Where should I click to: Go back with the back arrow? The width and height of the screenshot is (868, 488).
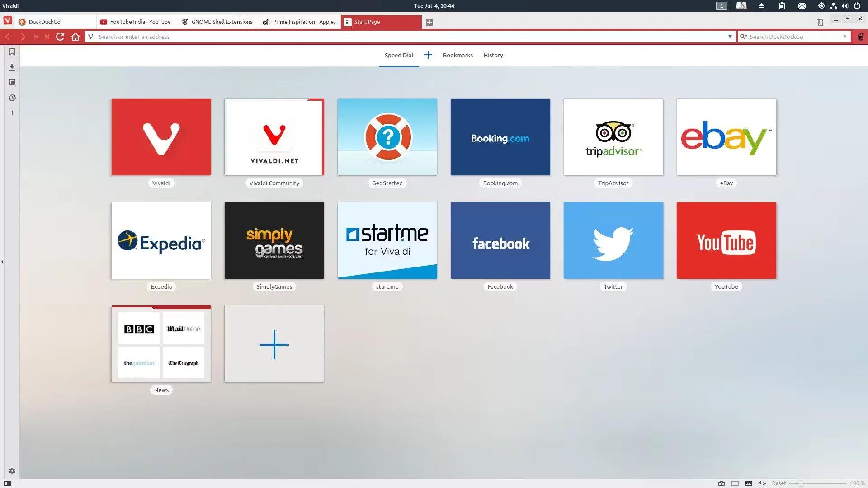click(x=8, y=37)
